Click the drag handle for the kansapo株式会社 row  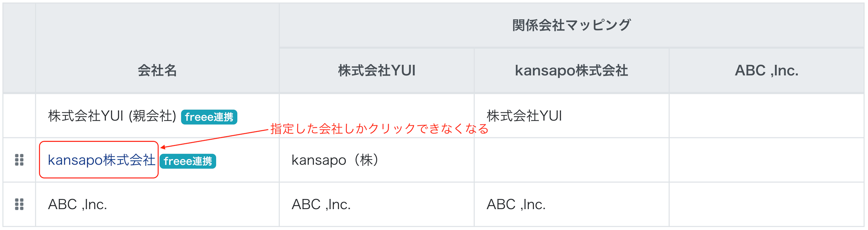tap(19, 160)
